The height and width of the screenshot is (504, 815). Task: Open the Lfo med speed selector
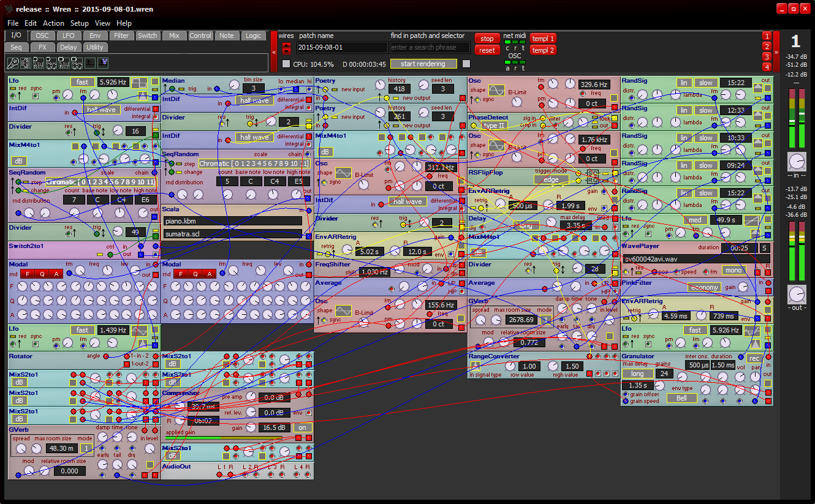pyautogui.click(x=696, y=220)
